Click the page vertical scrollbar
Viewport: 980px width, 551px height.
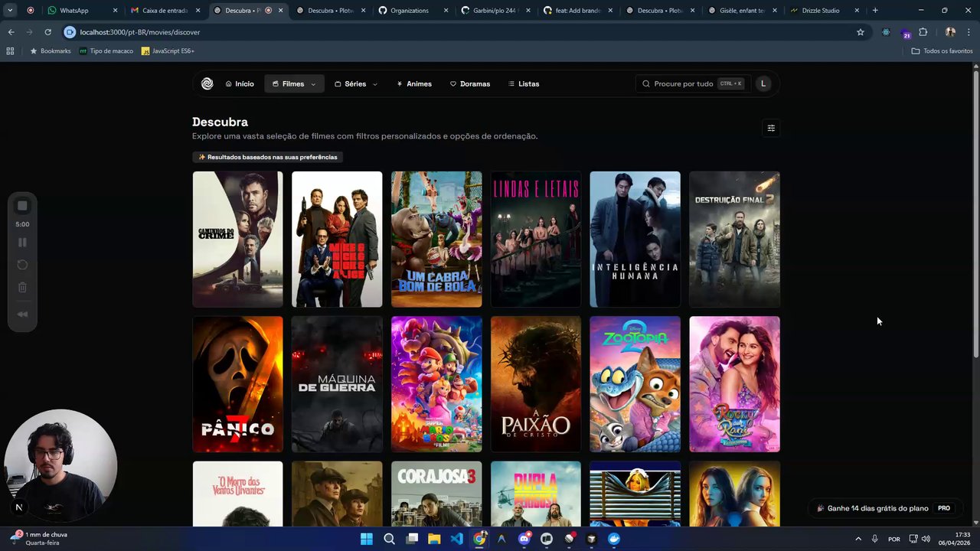[x=975, y=213]
